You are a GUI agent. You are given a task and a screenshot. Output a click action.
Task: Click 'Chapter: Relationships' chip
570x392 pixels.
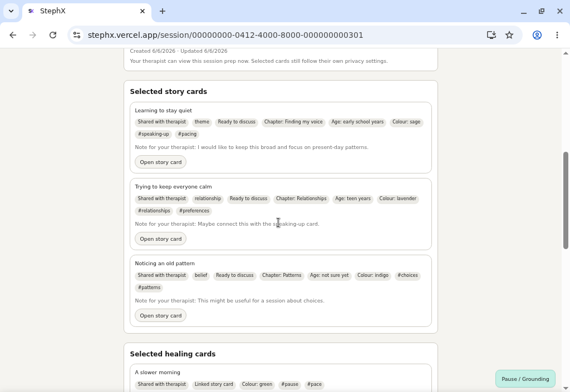click(x=301, y=199)
